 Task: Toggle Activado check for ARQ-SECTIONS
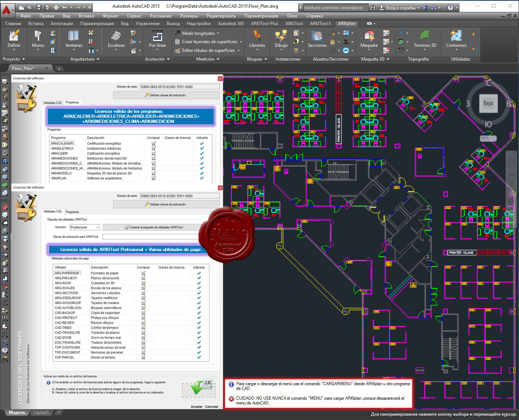coord(199,293)
